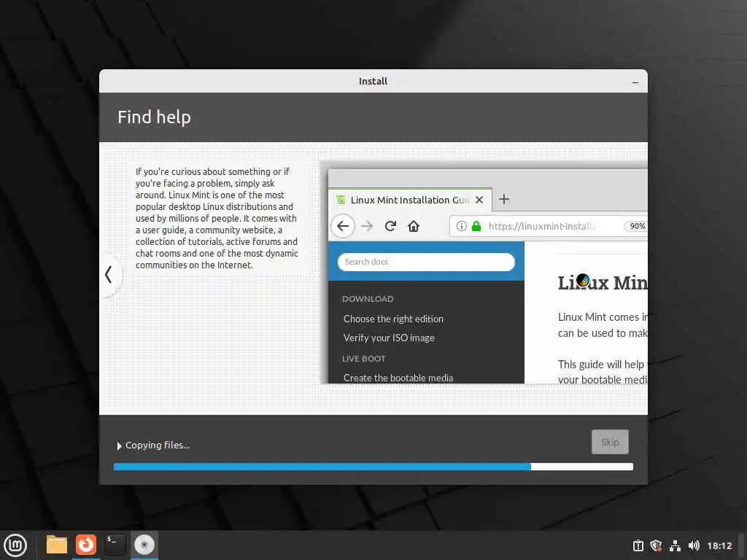The height and width of the screenshot is (560, 747).
Task: Expand the Copying files details triangle
Action: [119, 446]
